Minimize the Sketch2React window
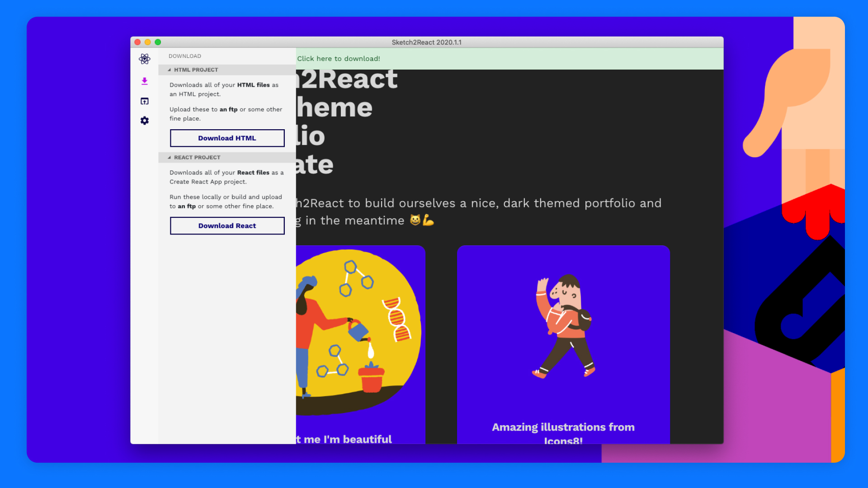The image size is (868, 488). 148,42
